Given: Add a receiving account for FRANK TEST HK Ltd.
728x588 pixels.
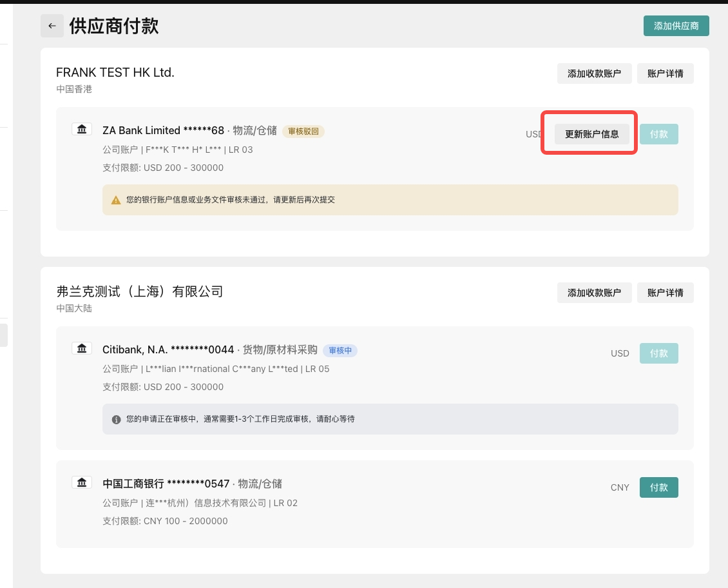Looking at the screenshot, I should tap(594, 73).
